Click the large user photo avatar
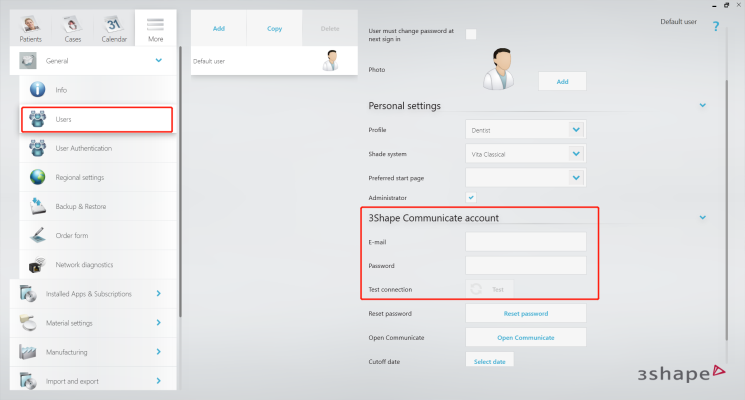 pyautogui.click(x=499, y=69)
